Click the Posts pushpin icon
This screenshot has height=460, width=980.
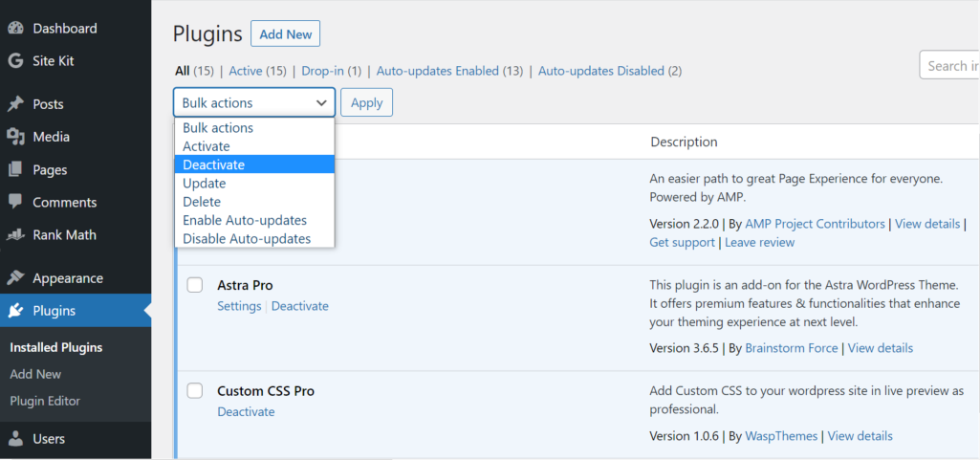click(x=15, y=103)
